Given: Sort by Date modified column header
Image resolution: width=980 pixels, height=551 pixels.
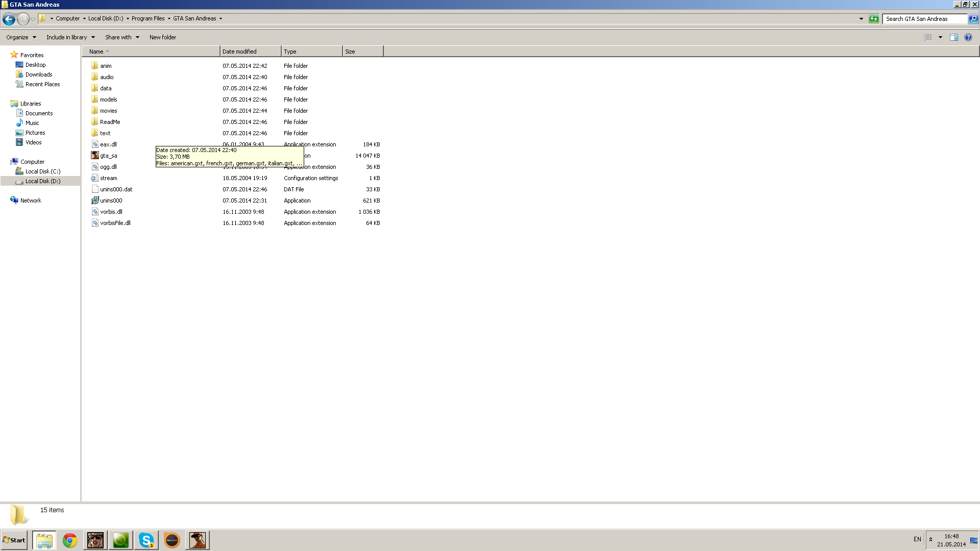Looking at the screenshot, I should 251,52.
